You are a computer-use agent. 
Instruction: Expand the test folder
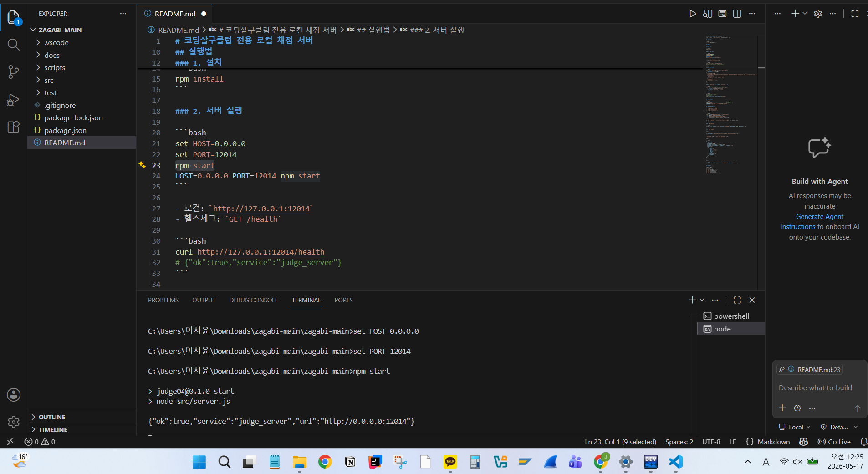coord(82,92)
